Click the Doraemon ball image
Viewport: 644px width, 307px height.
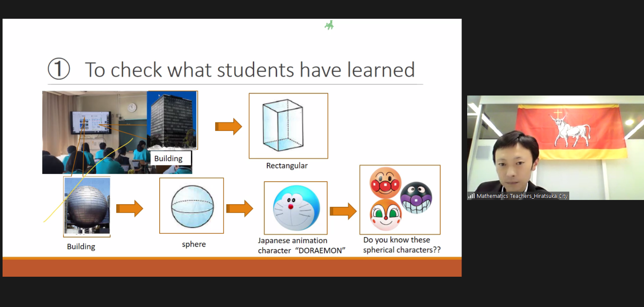[x=296, y=208]
